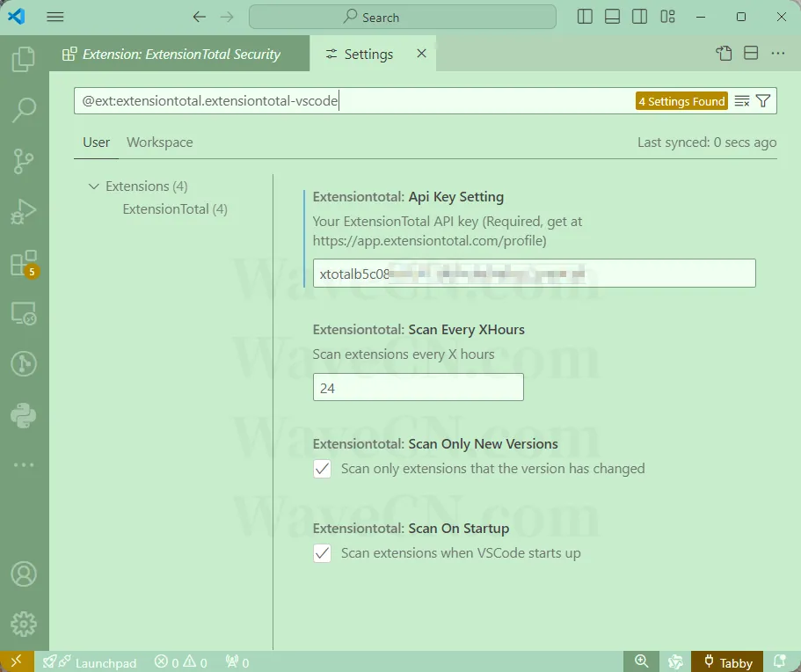Uncheck Scan On Startup checkbox
This screenshot has width=801, height=672.
[x=323, y=553]
